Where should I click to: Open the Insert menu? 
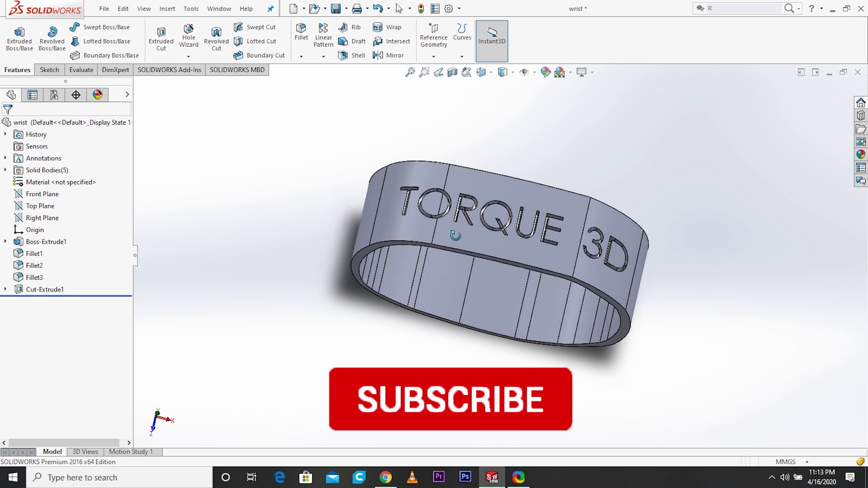coord(167,8)
